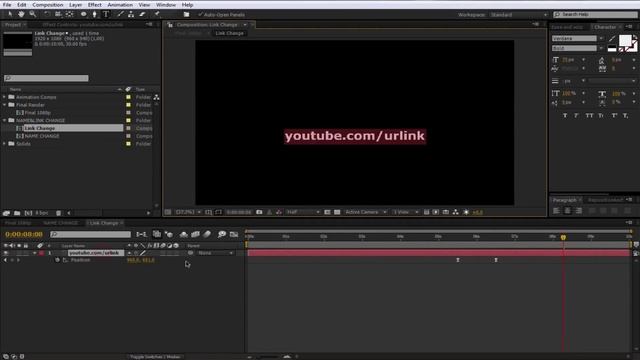Screen dimensions: 640x360
Task: Toggle region of interest in viewer
Action: [327, 212]
